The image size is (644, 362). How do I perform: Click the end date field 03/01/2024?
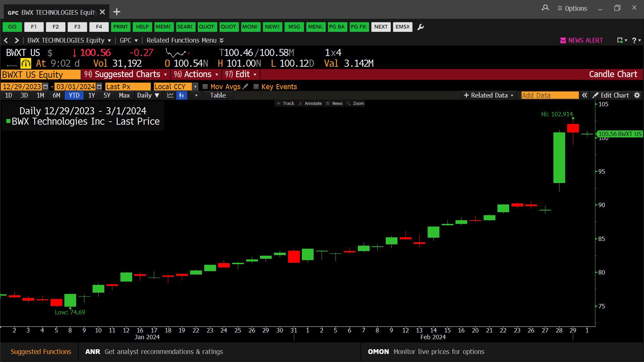(75, 87)
